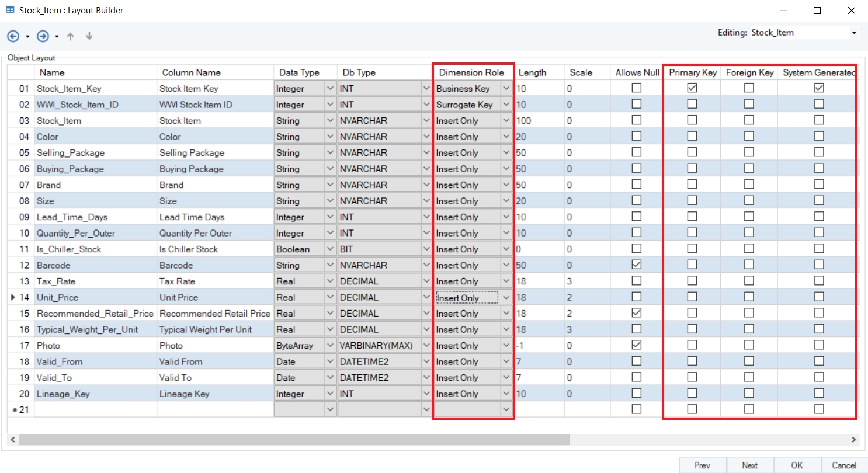Click the Dimension Role column header
868x473 pixels.
click(x=471, y=72)
